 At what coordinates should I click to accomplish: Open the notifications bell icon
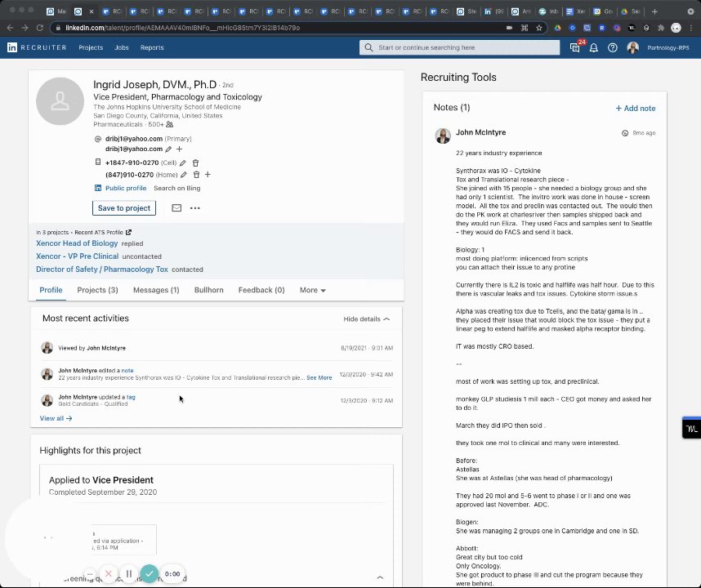point(594,48)
